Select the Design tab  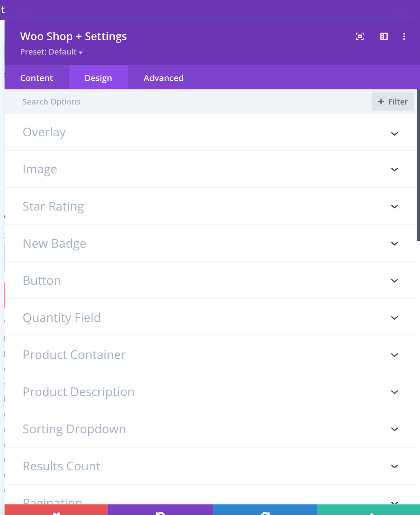pyautogui.click(x=98, y=78)
